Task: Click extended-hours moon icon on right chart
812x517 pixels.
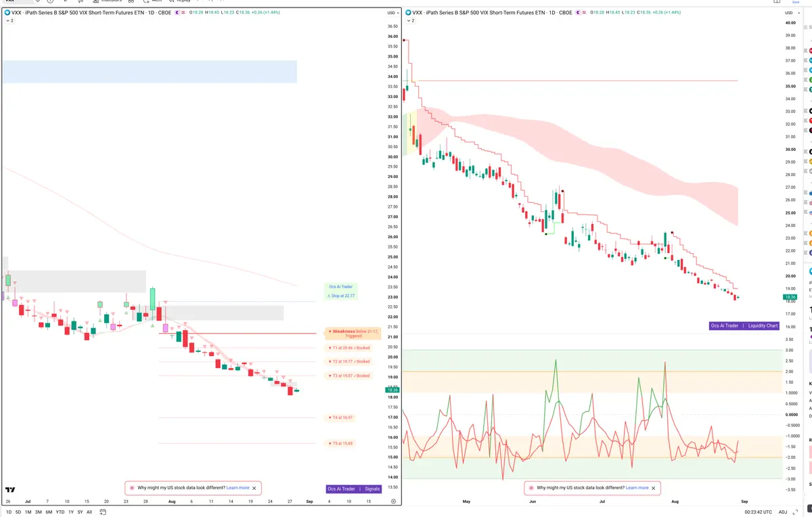Action: [577, 12]
